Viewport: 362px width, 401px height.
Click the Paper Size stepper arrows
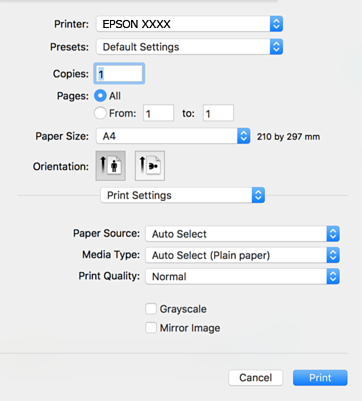click(244, 136)
